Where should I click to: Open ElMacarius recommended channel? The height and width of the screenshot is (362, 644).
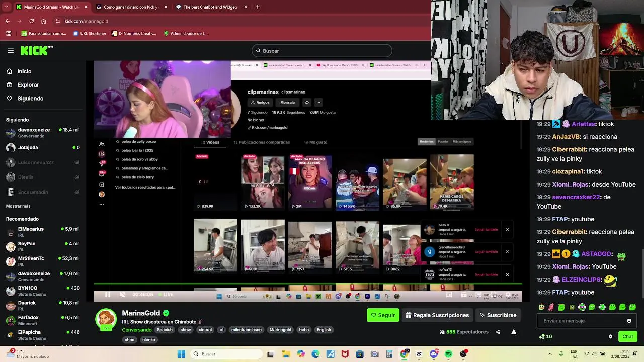coord(43,232)
